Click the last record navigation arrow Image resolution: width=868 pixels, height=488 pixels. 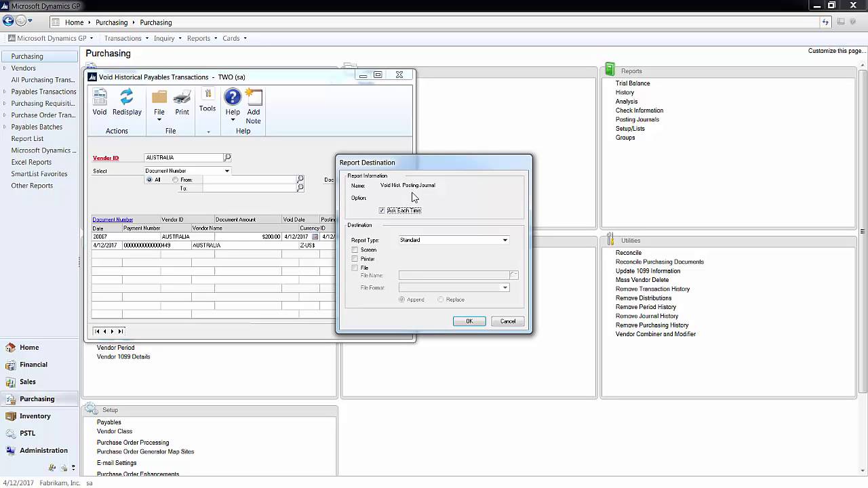point(121,331)
